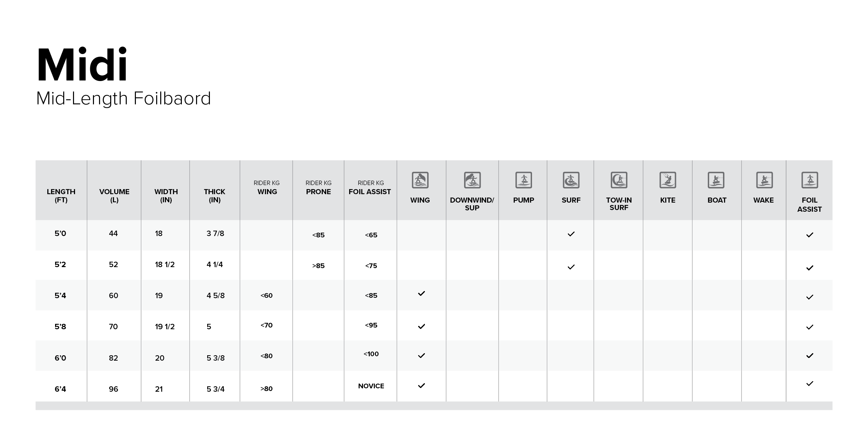Click the Wake discipline icon
868x441 pixels.
[764, 180]
